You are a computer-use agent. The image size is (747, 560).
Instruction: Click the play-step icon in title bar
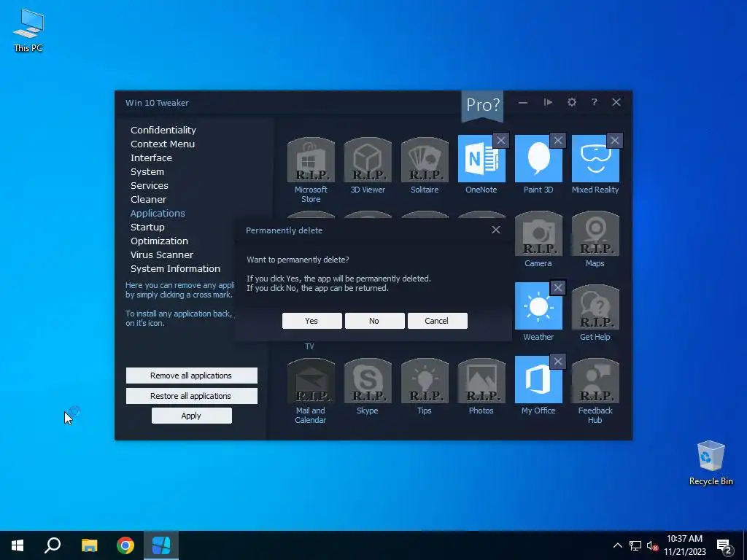pos(548,102)
